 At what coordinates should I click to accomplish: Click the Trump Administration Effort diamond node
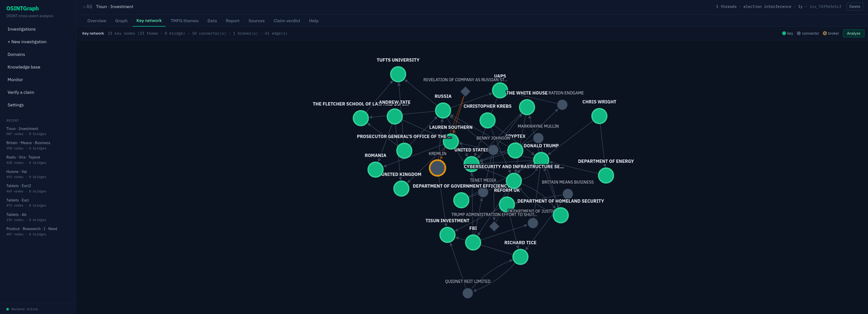[x=494, y=226]
